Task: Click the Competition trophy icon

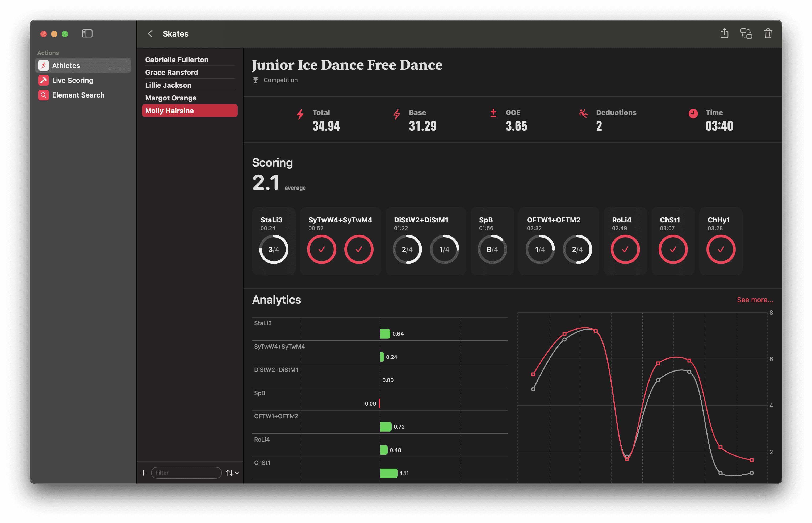Action: click(x=256, y=80)
